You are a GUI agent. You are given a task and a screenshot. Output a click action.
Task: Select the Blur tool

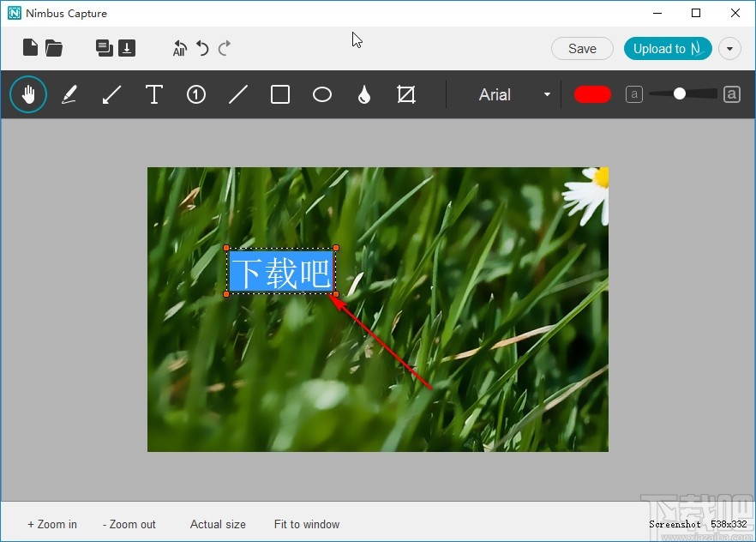point(363,94)
